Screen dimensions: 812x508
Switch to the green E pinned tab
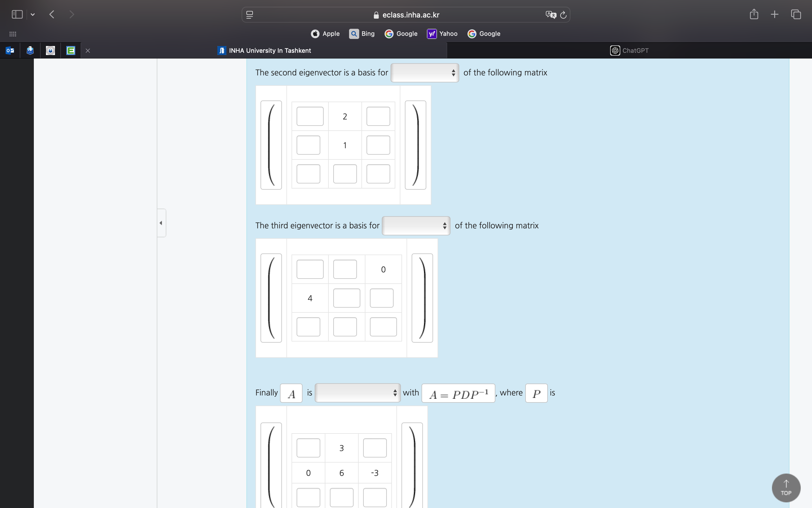pos(71,51)
